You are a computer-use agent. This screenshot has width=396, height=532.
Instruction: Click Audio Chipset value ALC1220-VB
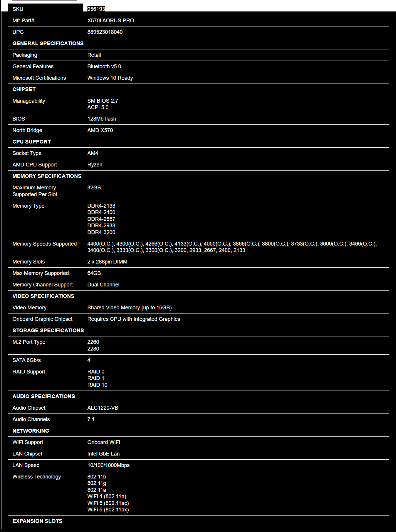(x=103, y=408)
